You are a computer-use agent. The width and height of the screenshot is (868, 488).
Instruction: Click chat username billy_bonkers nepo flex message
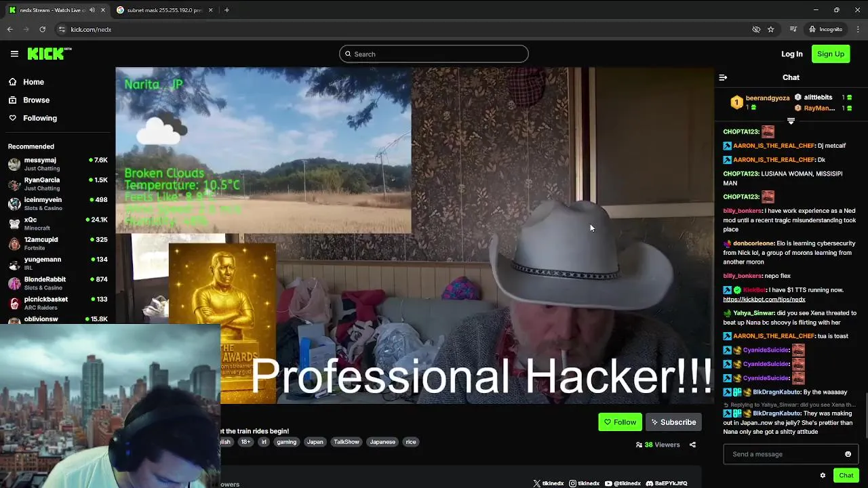pos(743,276)
